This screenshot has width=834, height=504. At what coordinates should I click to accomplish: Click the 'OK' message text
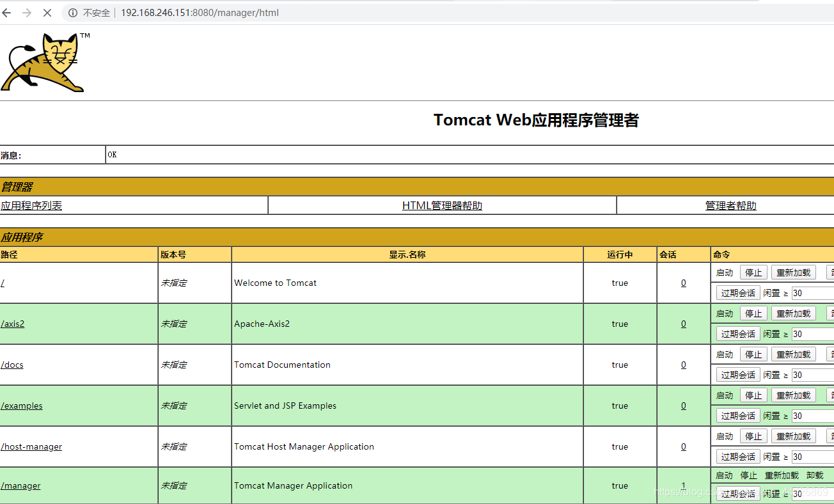tap(113, 155)
